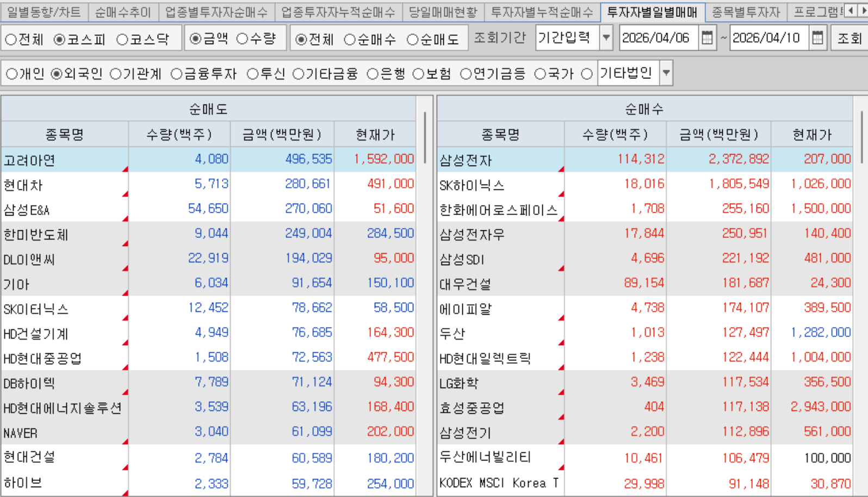
Task: Open the 종목별투자자 tab
Action: (x=746, y=12)
